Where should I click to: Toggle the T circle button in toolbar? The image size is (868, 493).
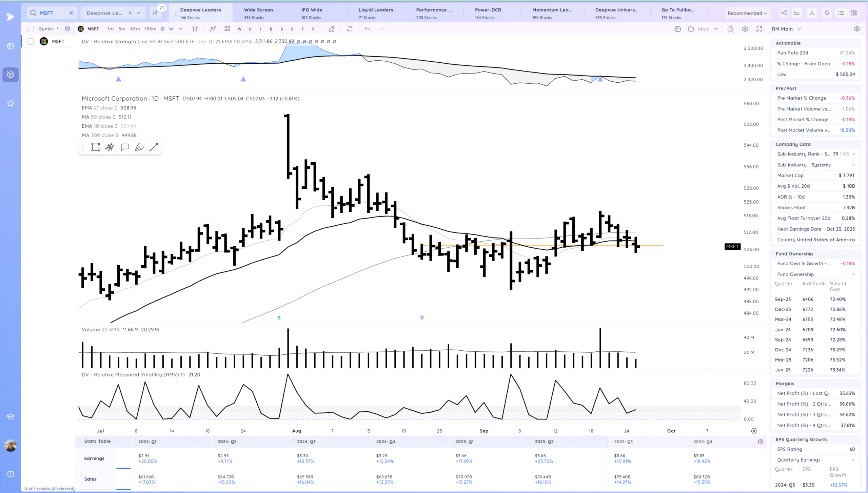pyautogui.click(x=303, y=29)
